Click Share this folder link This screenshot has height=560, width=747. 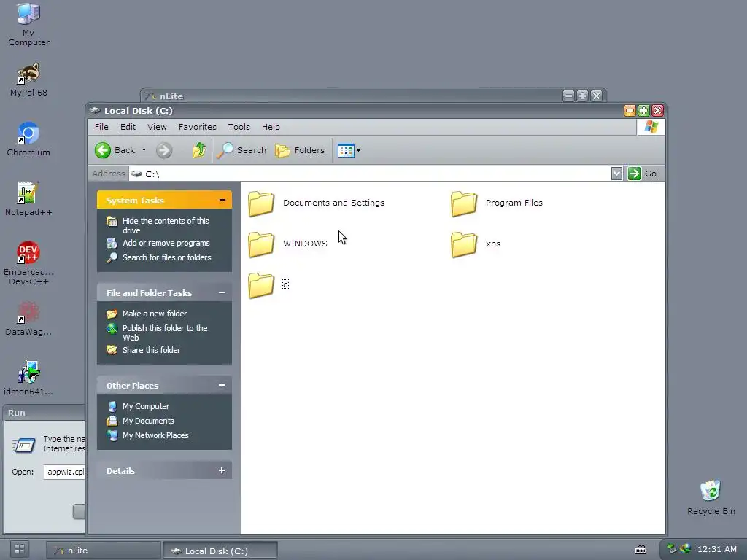151,350
